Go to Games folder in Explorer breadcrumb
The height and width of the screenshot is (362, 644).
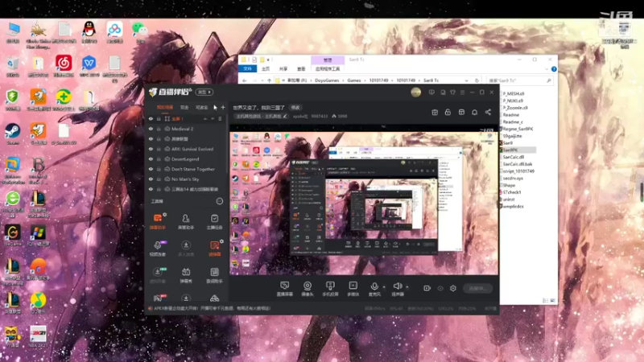(x=354, y=80)
